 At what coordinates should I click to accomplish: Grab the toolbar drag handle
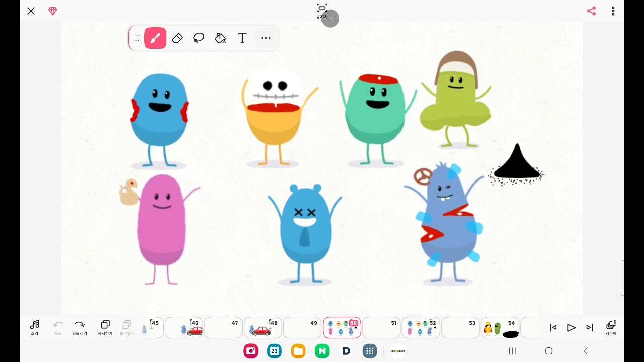point(137,38)
